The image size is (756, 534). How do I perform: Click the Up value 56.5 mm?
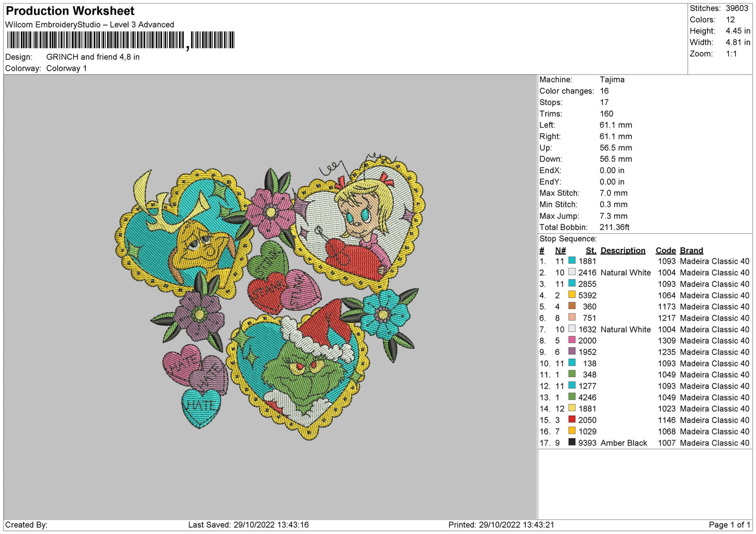pos(616,147)
